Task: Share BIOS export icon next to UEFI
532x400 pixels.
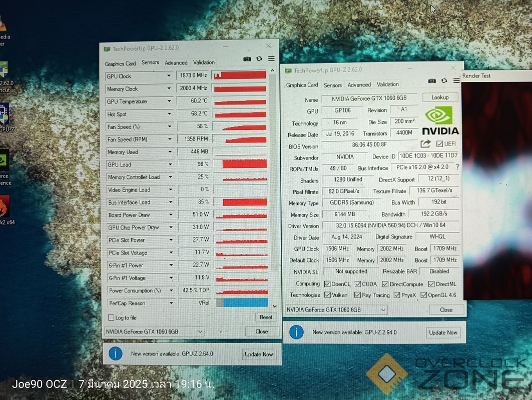Action: (x=425, y=143)
